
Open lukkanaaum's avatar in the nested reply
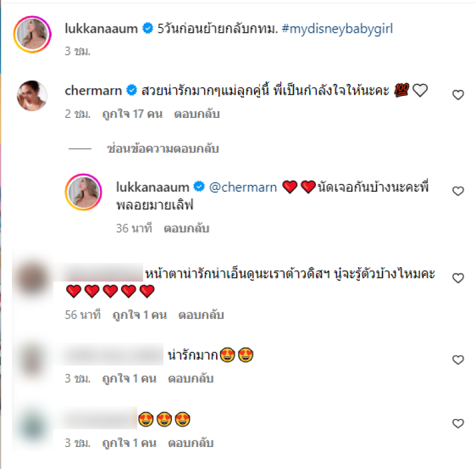coord(83,192)
